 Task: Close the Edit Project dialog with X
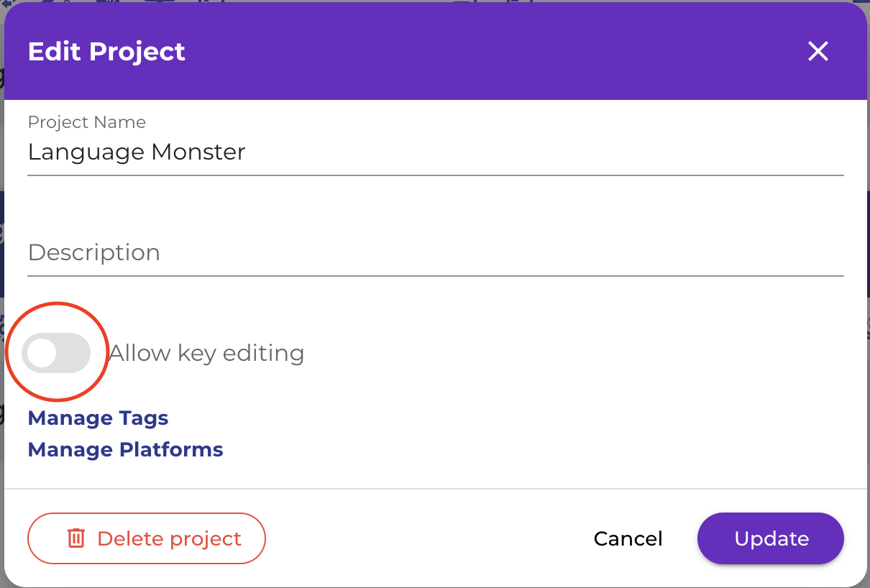(818, 51)
